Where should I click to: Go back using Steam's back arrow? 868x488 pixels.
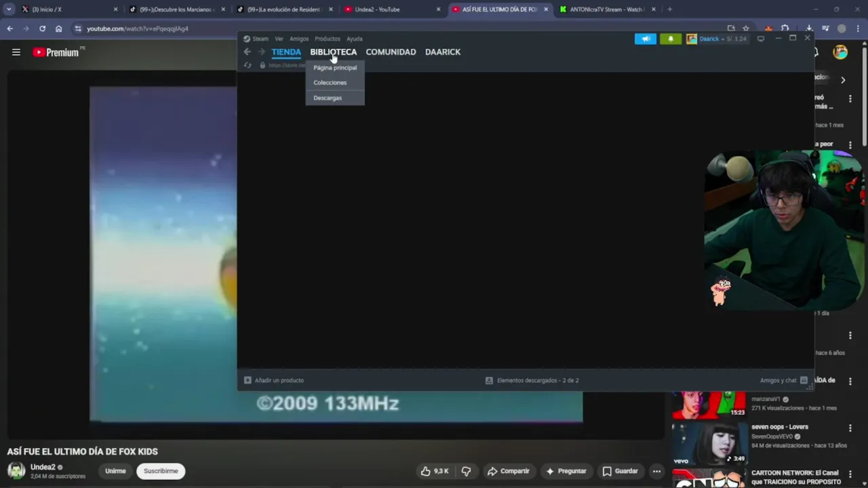click(248, 52)
